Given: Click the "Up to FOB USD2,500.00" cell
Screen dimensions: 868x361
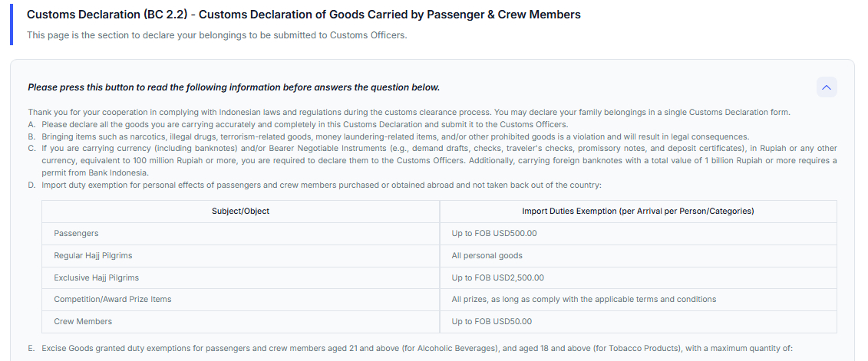Looking at the screenshot, I should pyautogui.click(x=497, y=277).
